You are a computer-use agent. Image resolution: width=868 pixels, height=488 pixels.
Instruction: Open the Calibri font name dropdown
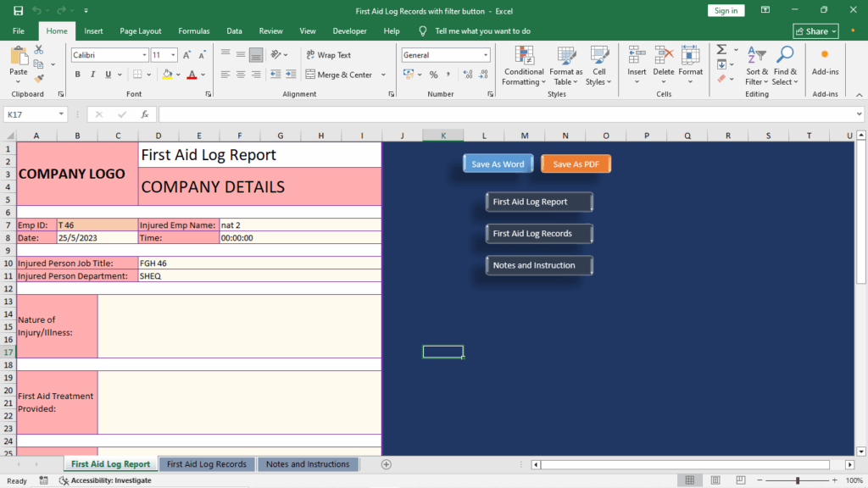pos(146,53)
